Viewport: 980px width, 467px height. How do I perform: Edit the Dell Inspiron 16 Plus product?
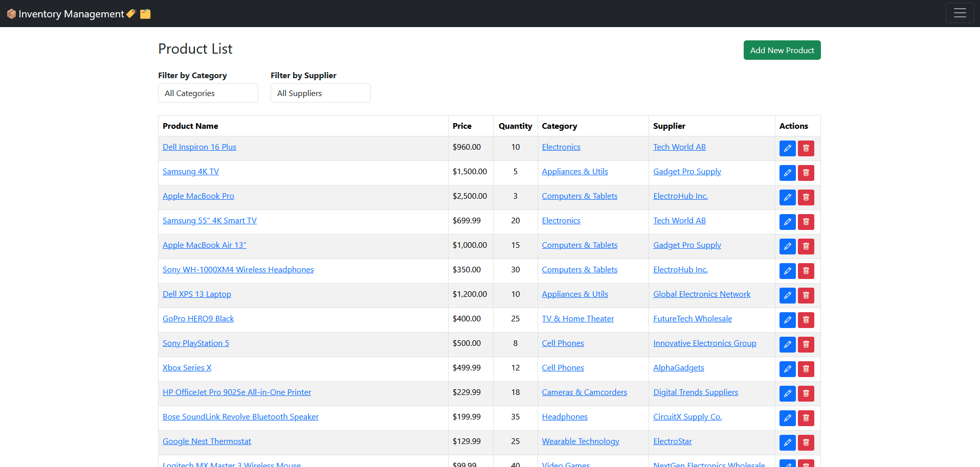tap(787, 148)
